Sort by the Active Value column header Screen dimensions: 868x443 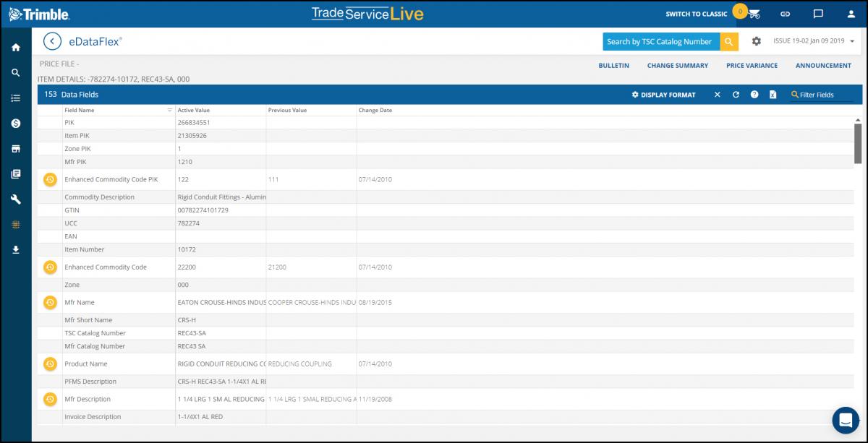coord(194,111)
